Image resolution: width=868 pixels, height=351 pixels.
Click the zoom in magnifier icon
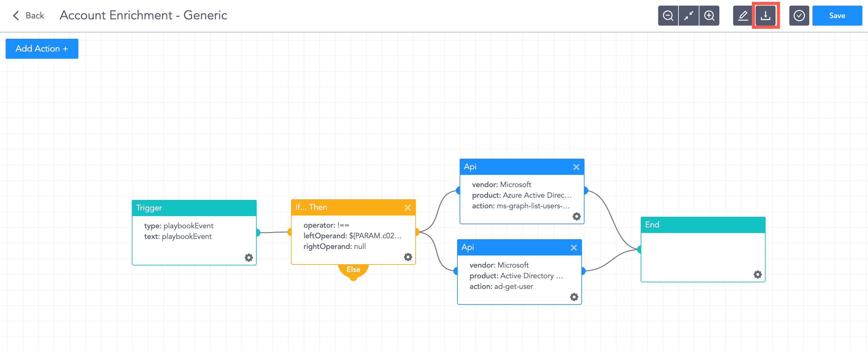[709, 16]
